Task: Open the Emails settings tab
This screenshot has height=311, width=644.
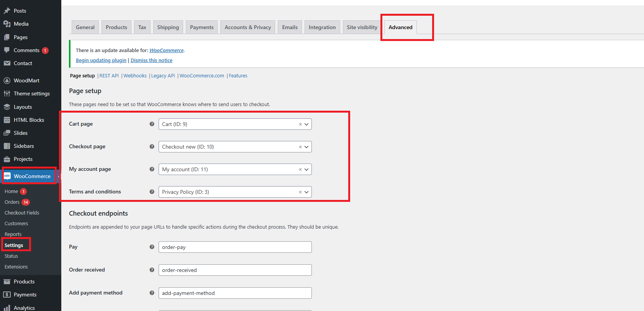Action: (290, 27)
